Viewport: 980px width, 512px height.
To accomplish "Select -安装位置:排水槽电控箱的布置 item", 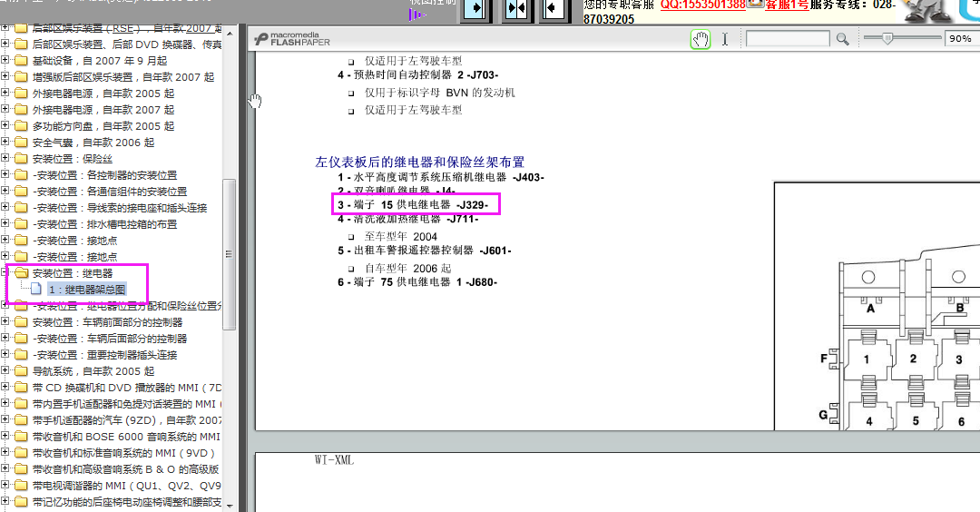I will tap(105, 224).
